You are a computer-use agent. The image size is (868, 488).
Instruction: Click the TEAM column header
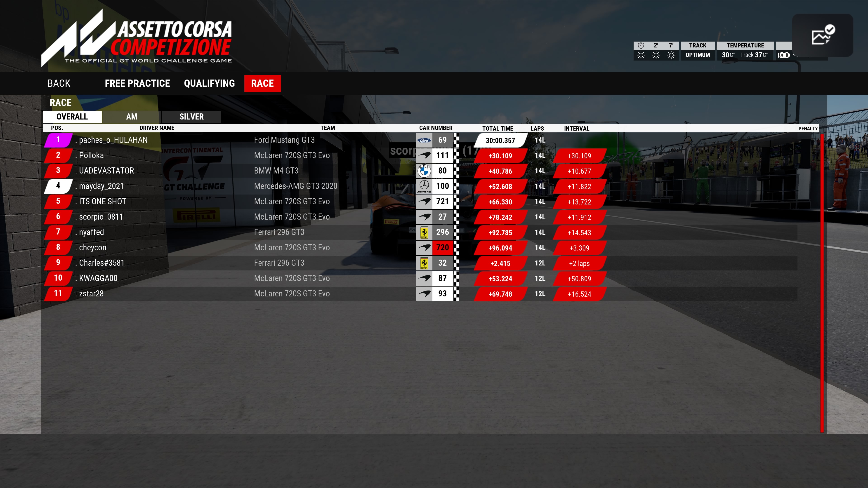coord(328,128)
